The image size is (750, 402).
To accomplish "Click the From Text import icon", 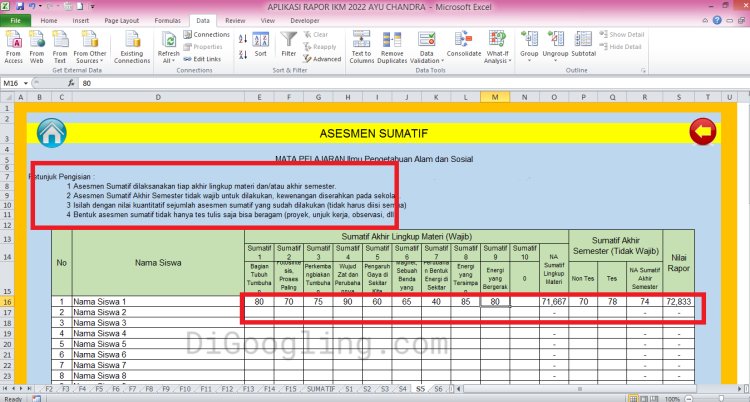I will click(60, 45).
